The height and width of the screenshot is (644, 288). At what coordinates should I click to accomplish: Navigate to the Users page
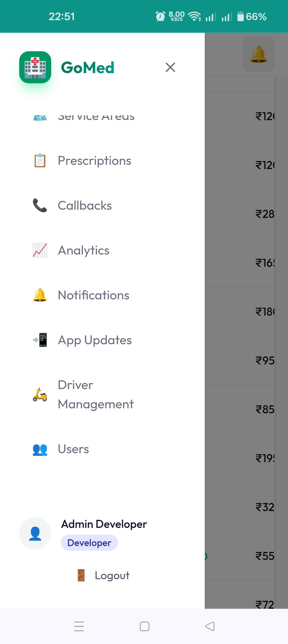[73, 449]
